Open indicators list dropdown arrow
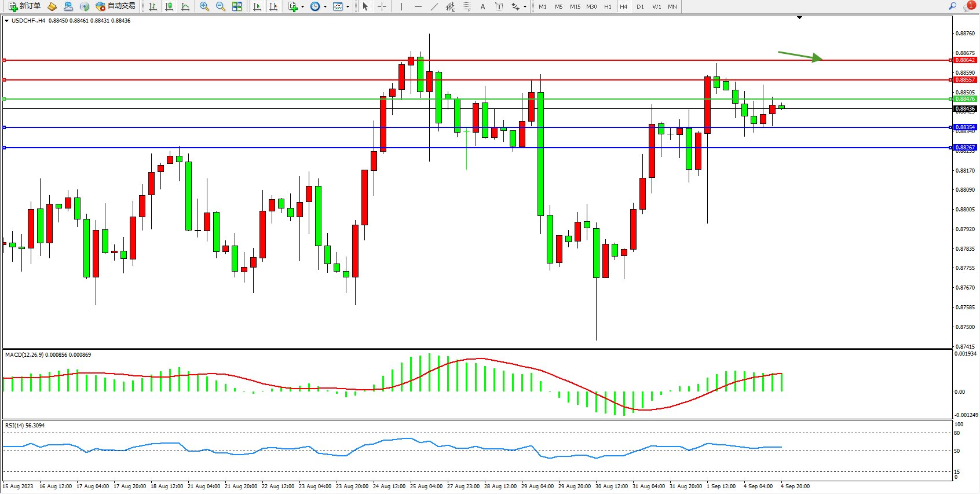 point(302,7)
